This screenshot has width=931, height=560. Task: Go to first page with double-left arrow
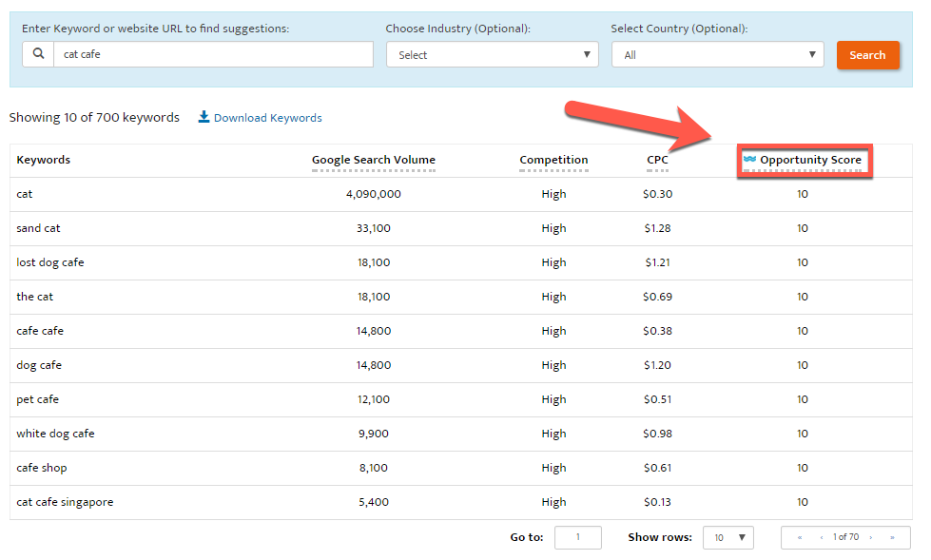click(x=800, y=538)
